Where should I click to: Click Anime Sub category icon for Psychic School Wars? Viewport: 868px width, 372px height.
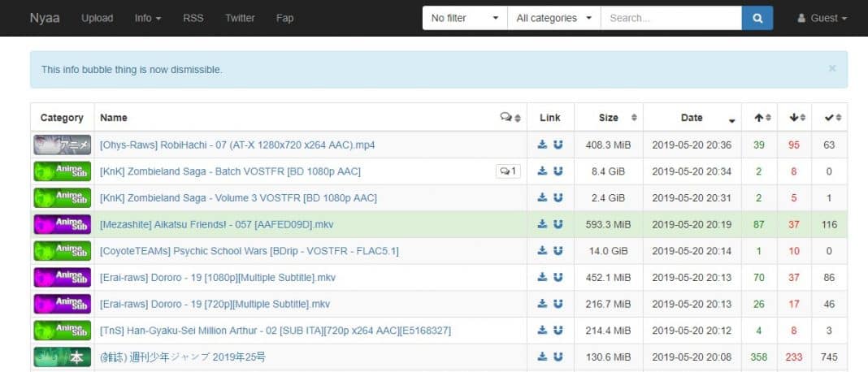62,251
